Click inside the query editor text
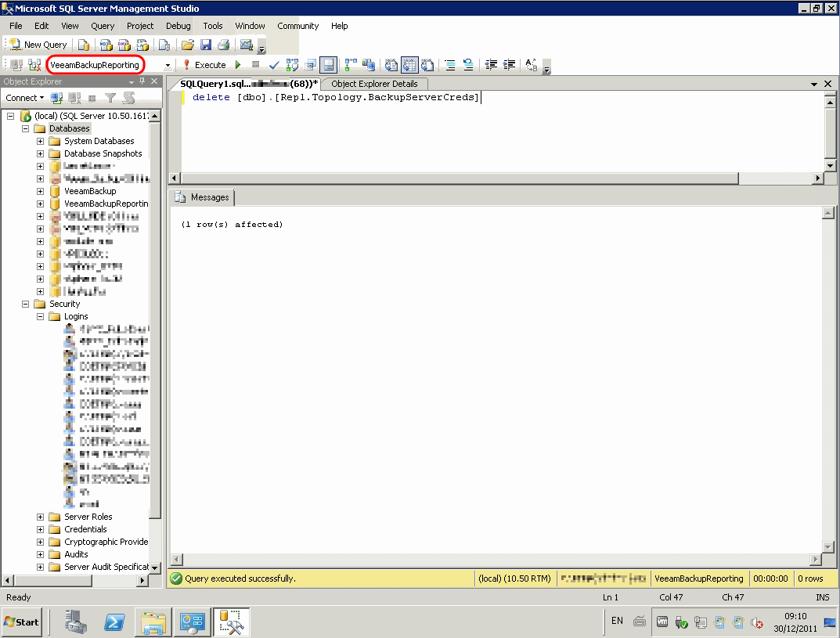Viewport: 840px width, 638px height. point(335,98)
